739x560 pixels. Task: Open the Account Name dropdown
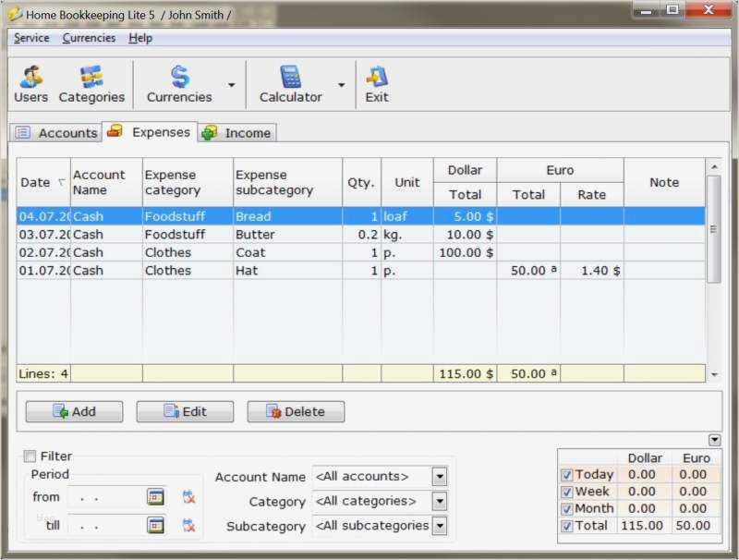click(439, 477)
